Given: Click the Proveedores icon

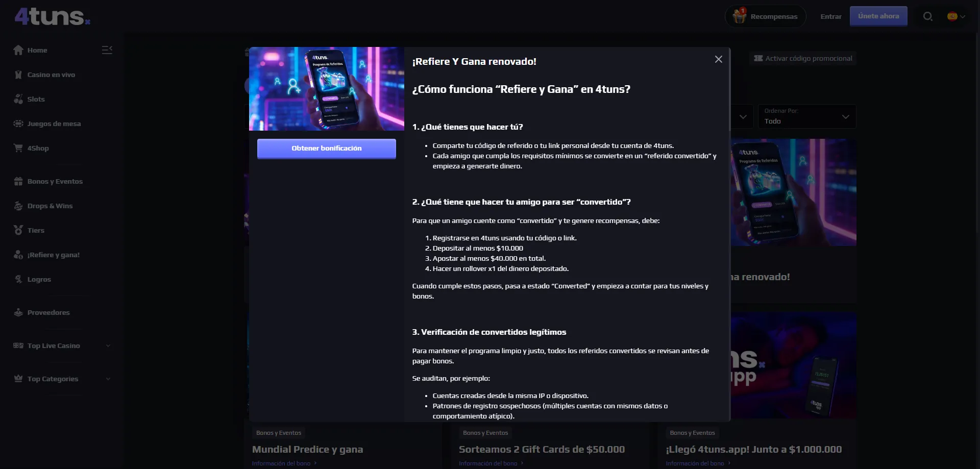Looking at the screenshot, I should 18,312.
